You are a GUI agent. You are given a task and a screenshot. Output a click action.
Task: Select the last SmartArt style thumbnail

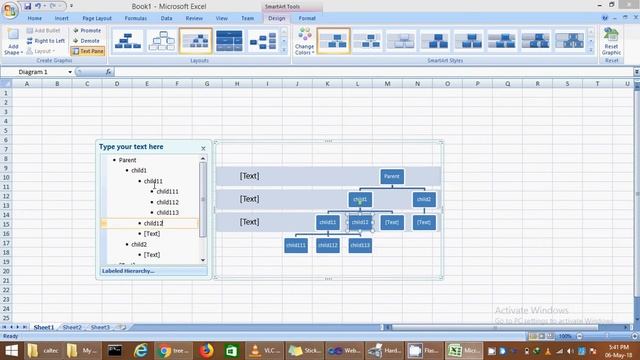click(x=569, y=41)
